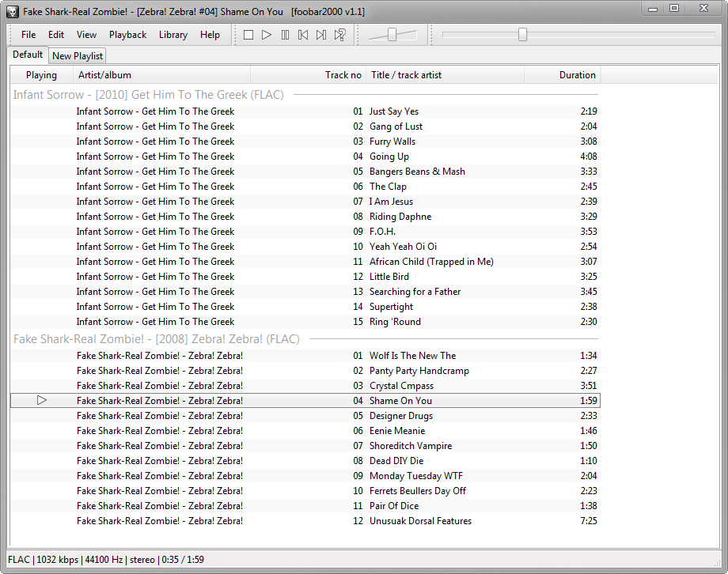Screen dimensions: 728x574
Task: Click the seek bar handle
Action: click(x=522, y=35)
